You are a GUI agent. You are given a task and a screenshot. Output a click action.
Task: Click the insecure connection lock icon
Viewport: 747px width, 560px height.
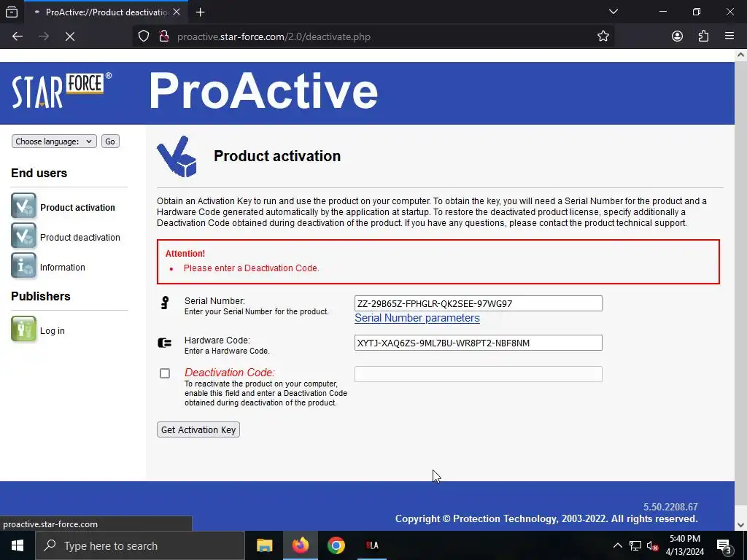coord(164,36)
